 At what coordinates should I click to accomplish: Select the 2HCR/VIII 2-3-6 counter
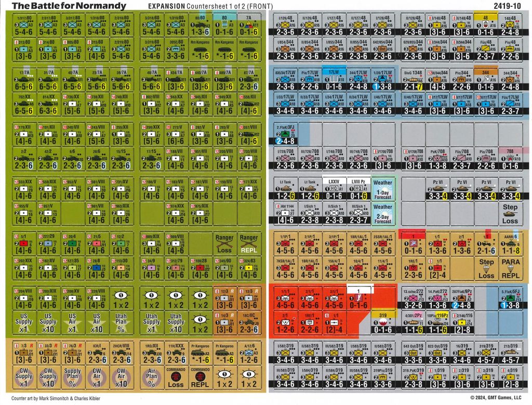click(121, 353)
